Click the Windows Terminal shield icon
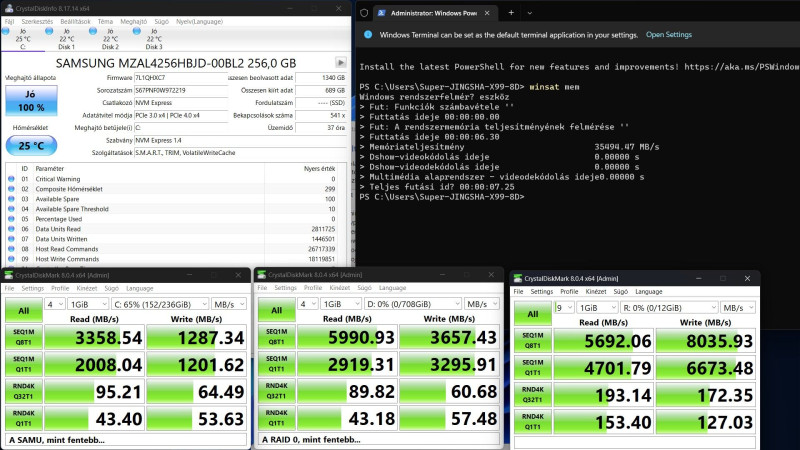Image resolution: width=800 pixels, height=450 pixels. point(364,13)
